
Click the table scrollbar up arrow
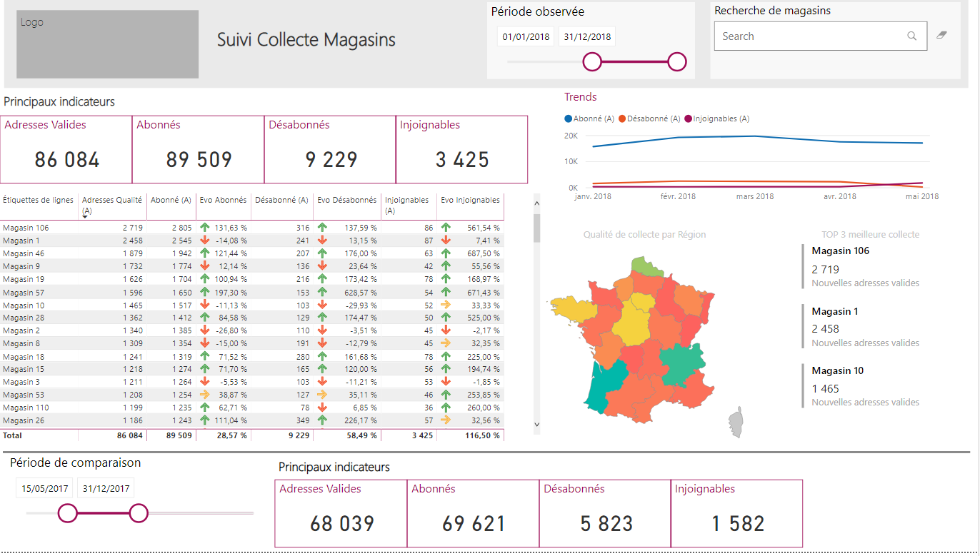pos(536,205)
